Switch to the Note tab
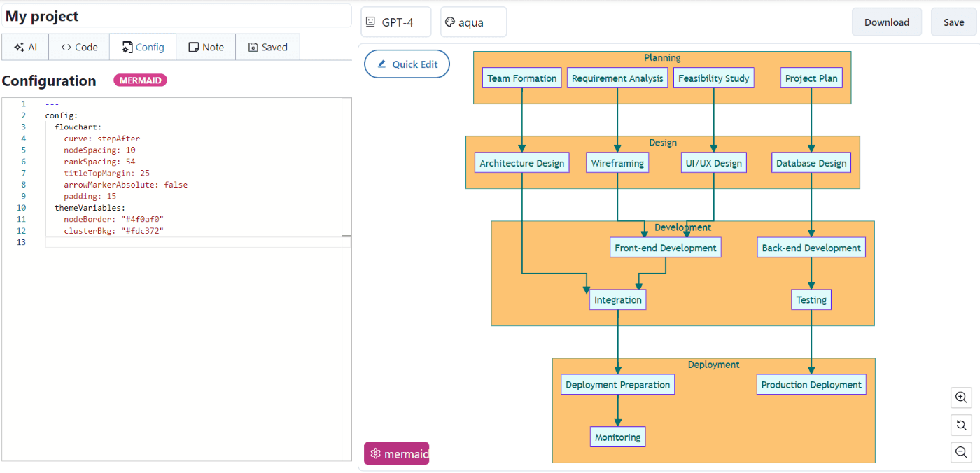 click(x=206, y=47)
